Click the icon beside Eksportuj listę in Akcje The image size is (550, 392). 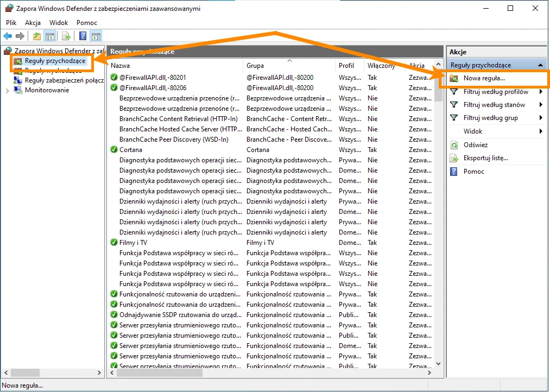[x=454, y=158]
